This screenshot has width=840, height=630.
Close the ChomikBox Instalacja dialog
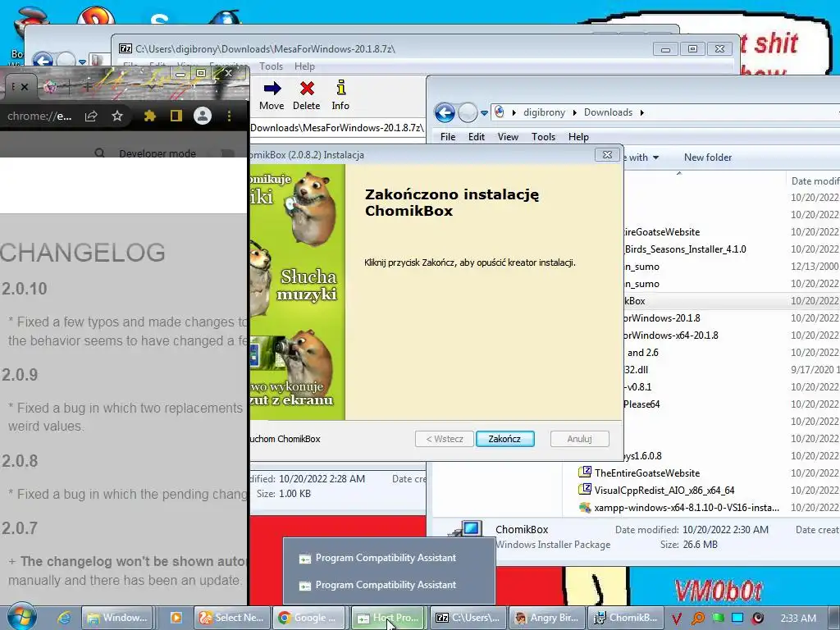click(x=607, y=155)
